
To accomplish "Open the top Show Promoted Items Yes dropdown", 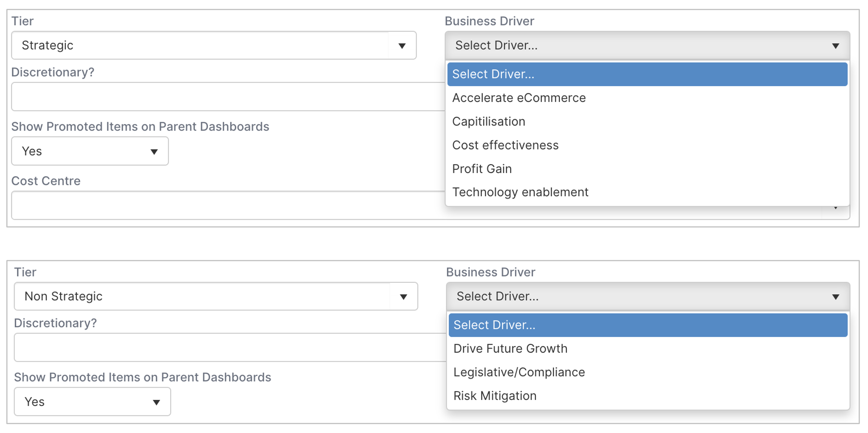I will click(x=90, y=151).
